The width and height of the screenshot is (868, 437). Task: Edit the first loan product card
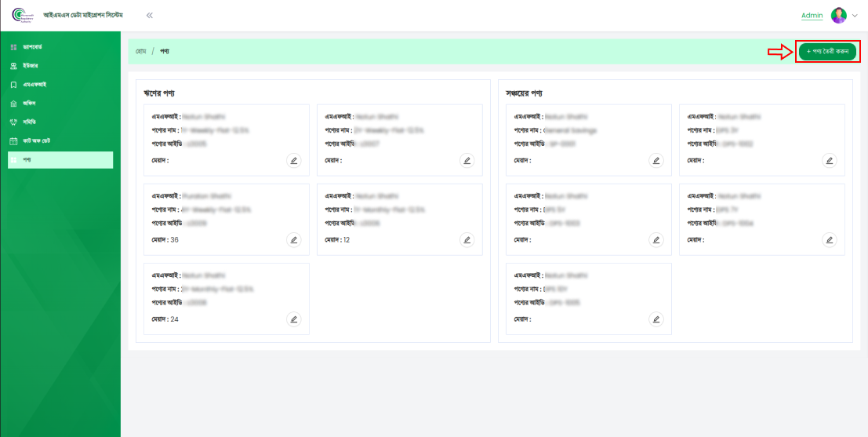tap(294, 160)
